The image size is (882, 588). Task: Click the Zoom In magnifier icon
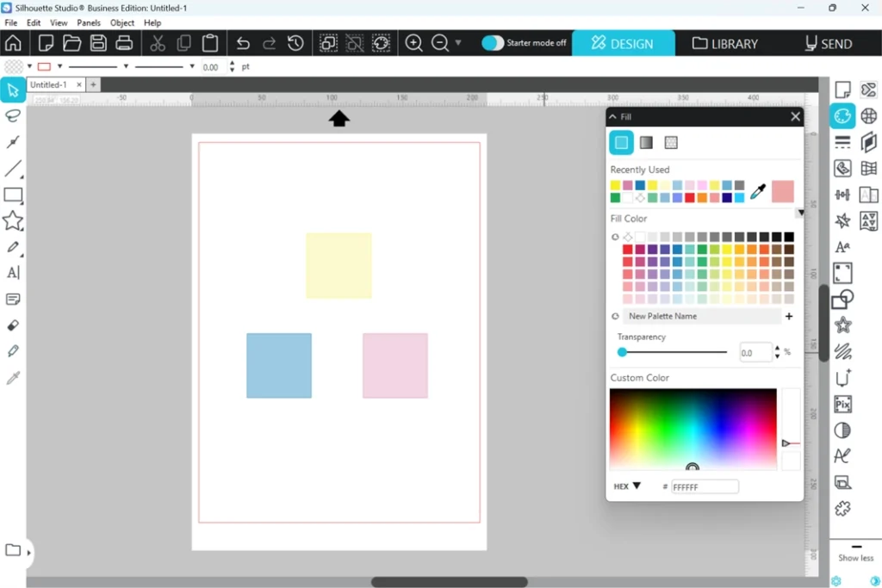(413, 43)
